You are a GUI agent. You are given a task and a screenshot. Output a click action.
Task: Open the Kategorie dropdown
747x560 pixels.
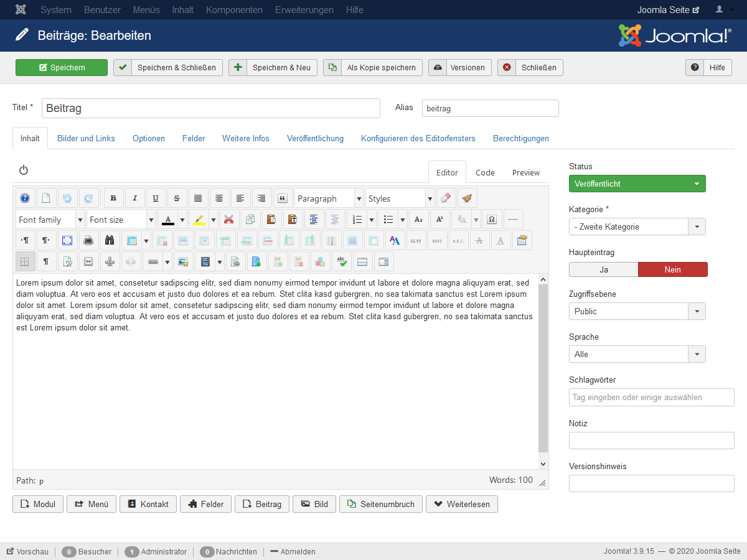[x=637, y=226]
